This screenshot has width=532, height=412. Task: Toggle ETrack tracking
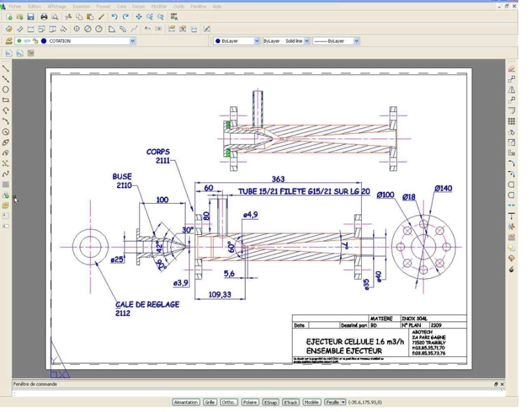point(291,402)
